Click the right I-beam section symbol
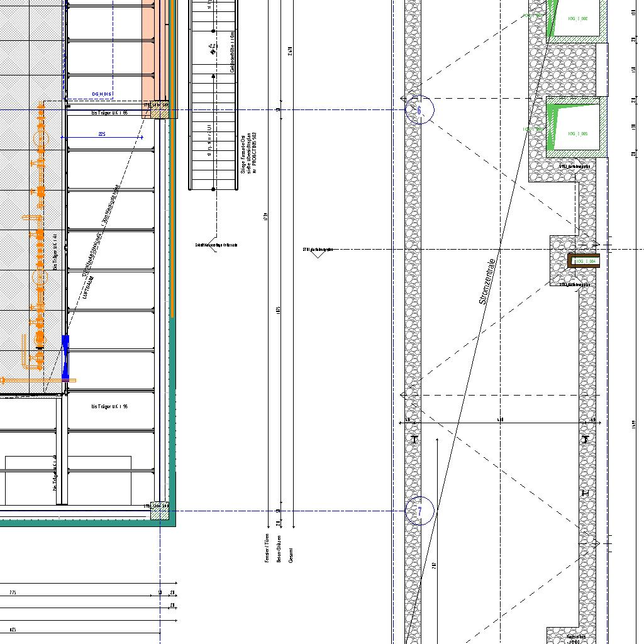 click(x=586, y=440)
